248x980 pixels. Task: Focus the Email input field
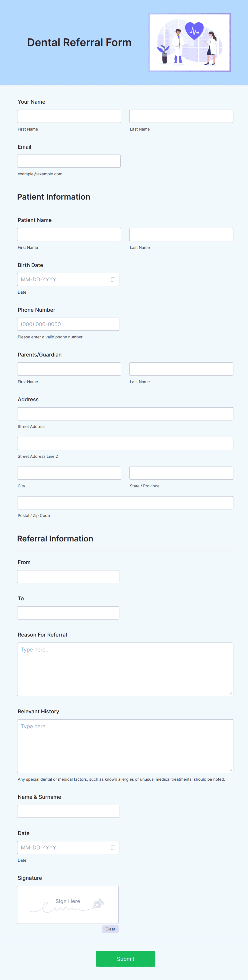pyautogui.click(x=69, y=161)
